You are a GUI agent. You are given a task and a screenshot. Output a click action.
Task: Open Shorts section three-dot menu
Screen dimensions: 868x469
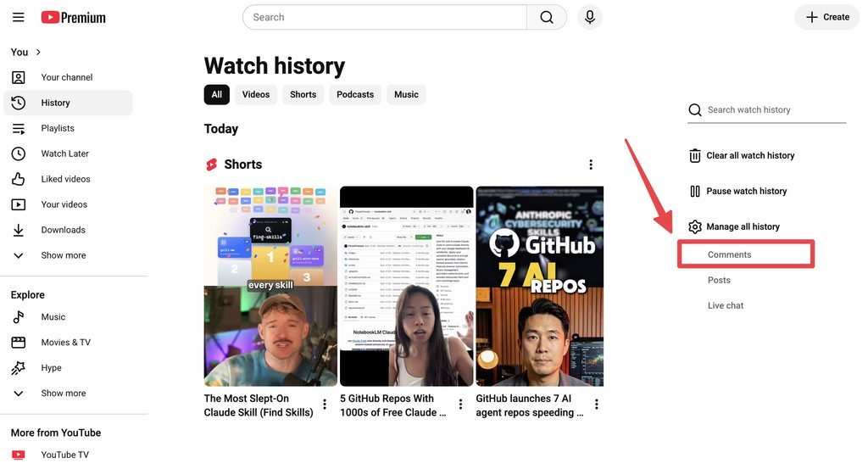591,165
